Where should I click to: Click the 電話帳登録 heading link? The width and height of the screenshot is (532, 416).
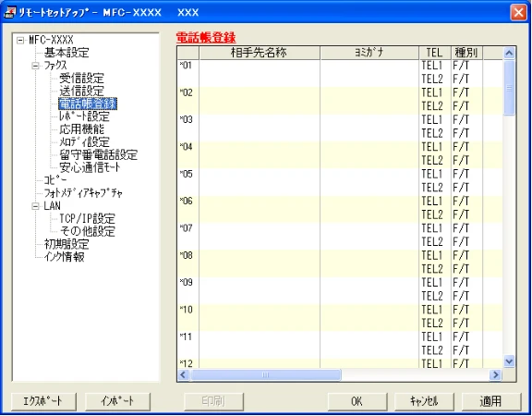tap(206, 37)
